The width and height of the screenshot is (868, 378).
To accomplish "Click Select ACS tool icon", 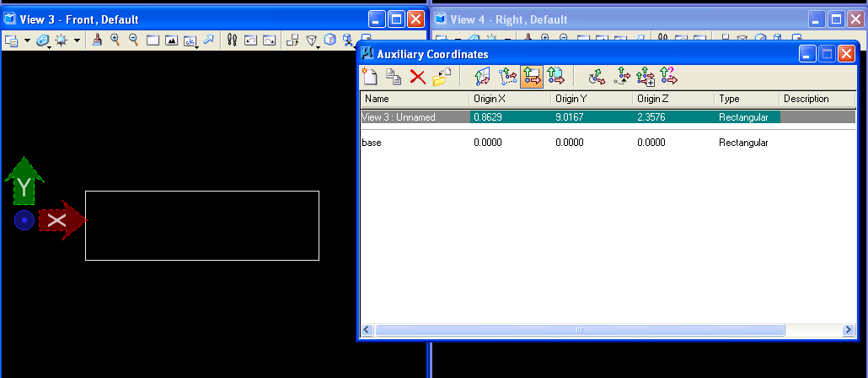I will [646, 77].
